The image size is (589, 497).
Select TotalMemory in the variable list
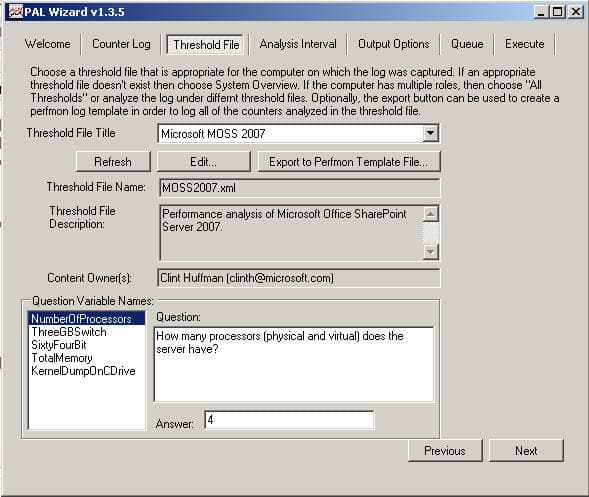tap(87, 358)
